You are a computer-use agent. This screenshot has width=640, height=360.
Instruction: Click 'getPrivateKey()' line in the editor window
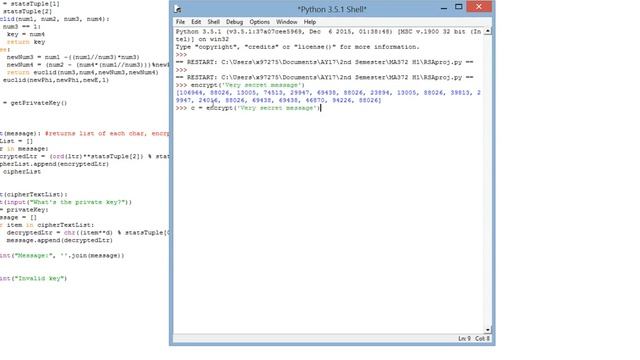[35, 103]
